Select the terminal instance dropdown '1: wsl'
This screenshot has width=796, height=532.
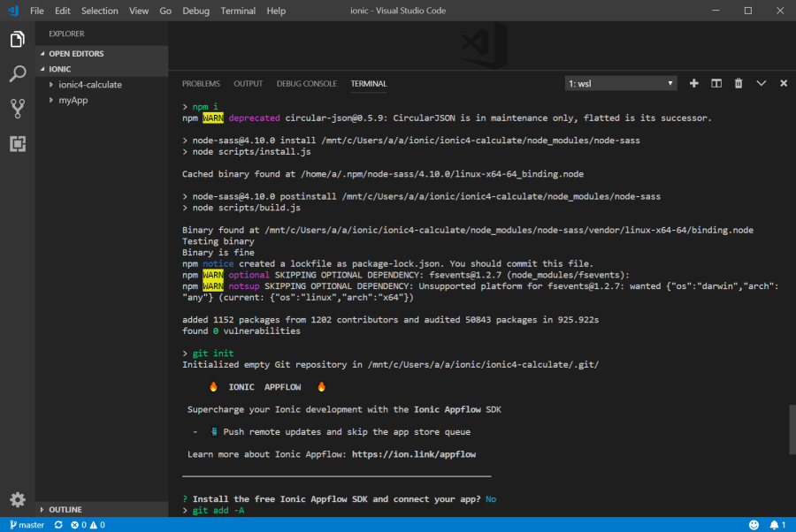point(621,83)
